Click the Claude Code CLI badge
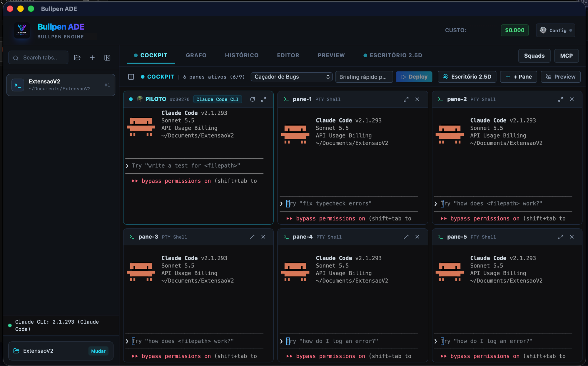Screen dimensions: 588x366 (x=217, y=99)
